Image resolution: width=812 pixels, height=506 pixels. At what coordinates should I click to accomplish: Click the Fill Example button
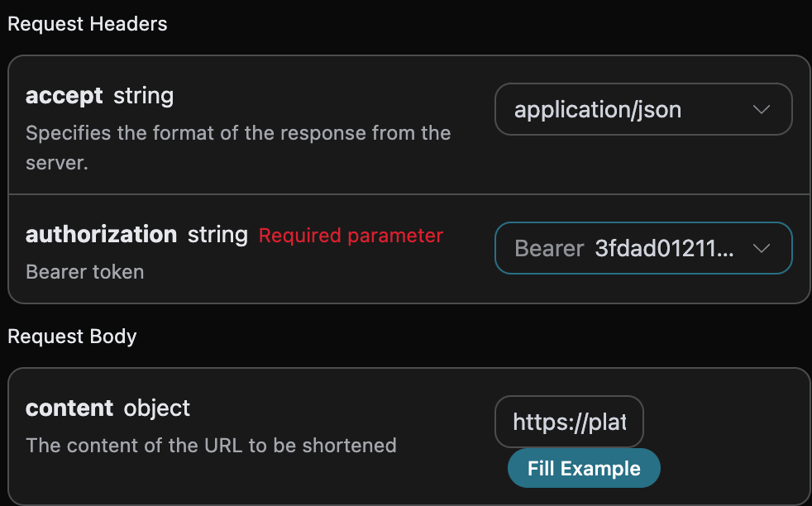[584, 468]
